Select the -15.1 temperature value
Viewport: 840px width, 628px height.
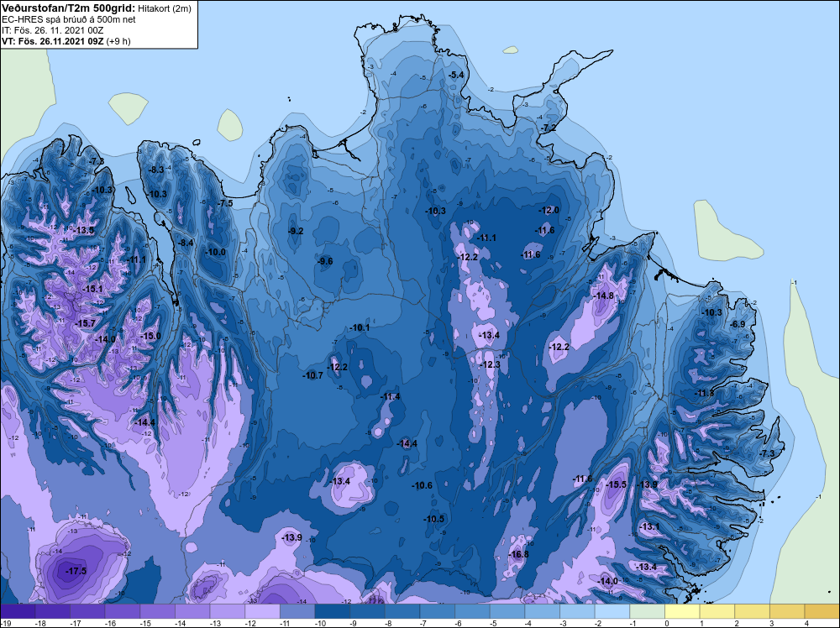(x=92, y=289)
